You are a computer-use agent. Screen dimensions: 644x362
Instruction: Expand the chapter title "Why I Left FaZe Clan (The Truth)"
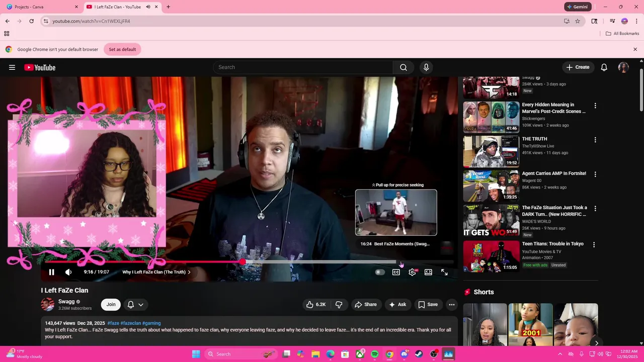[x=156, y=272]
